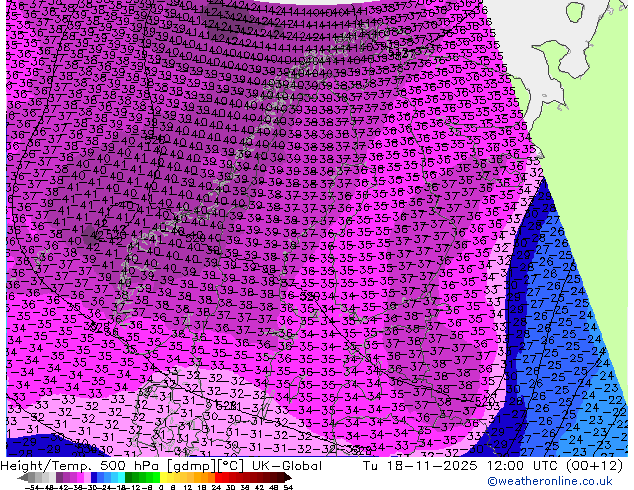Select the red 30 legend swatch
Image resolution: width=634 pixels, height=490 pixels.
[229, 477]
